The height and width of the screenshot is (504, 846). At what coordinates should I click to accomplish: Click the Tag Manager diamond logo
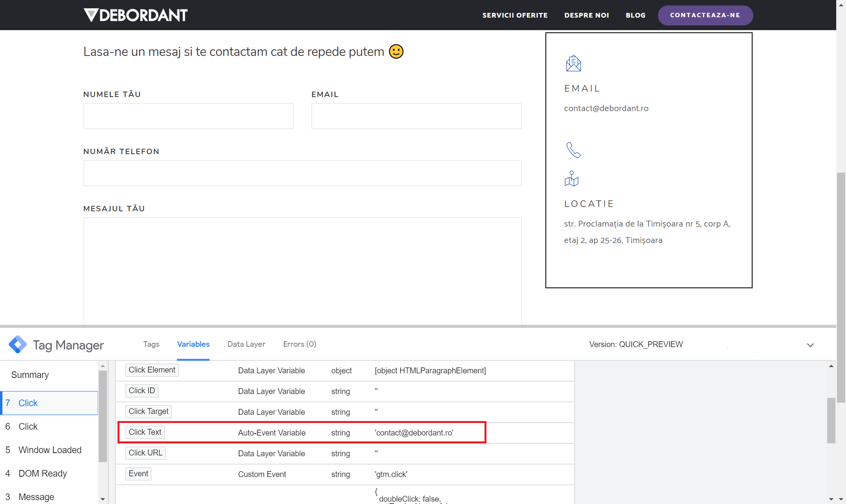18,345
